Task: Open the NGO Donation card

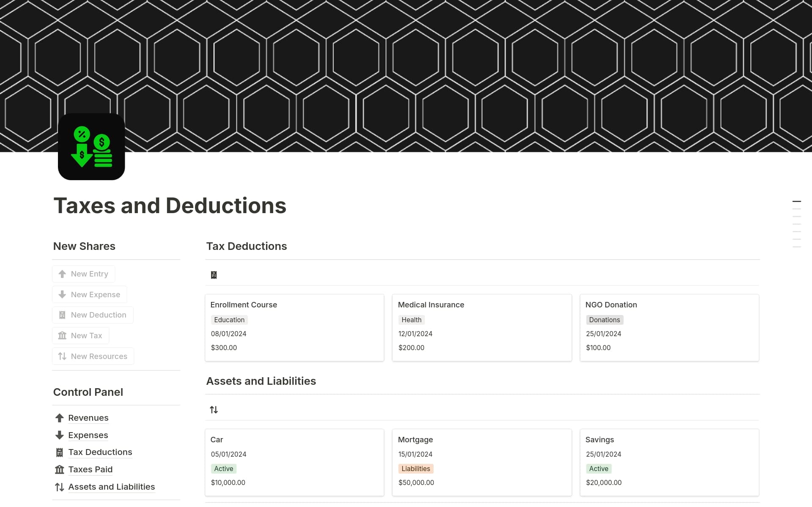Action: point(611,304)
